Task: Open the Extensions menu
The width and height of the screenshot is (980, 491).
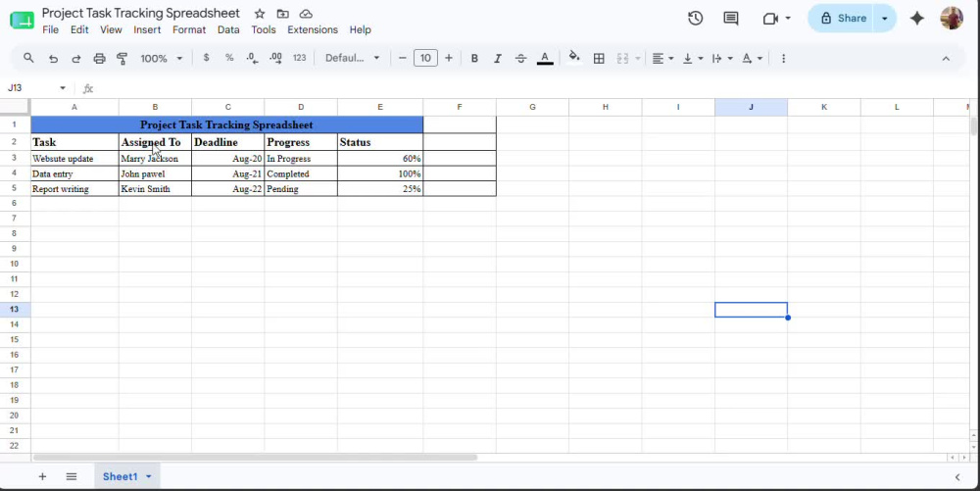Action: [x=313, y=29]
